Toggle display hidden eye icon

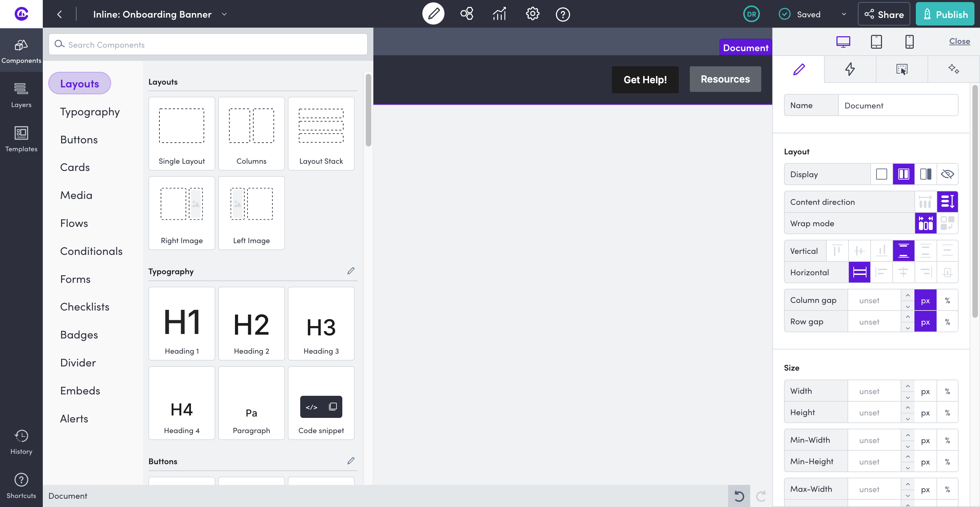pos(947,174)
